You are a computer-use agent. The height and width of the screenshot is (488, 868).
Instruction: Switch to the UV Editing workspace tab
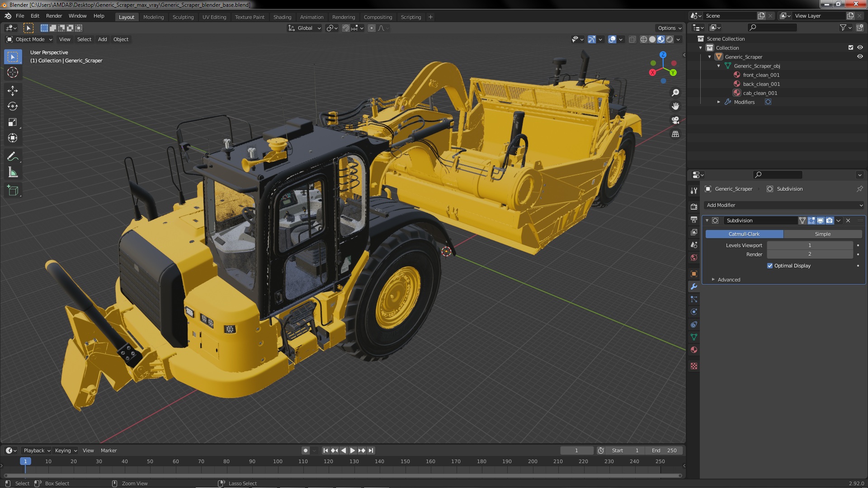coord(214,17)
